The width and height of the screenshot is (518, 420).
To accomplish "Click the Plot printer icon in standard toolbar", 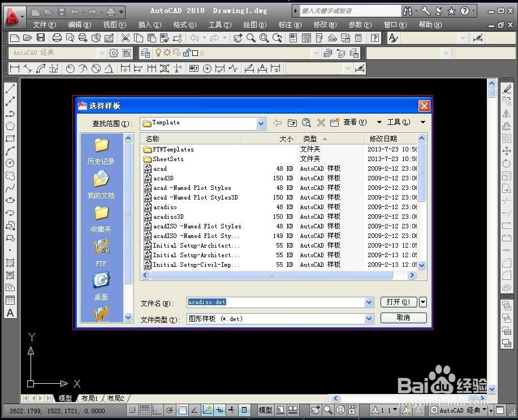I will coord(57,38).
